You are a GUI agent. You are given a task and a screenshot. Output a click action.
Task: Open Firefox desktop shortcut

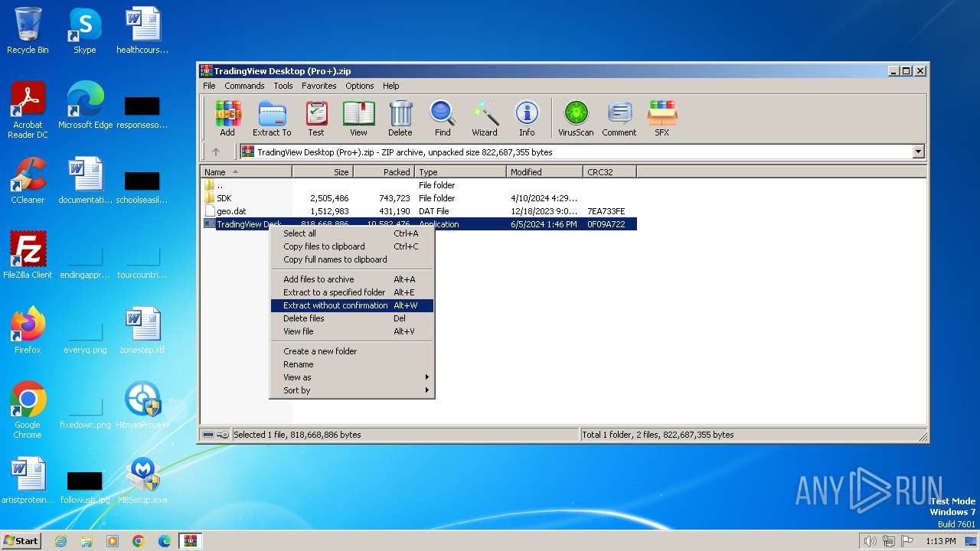[28, 331]
